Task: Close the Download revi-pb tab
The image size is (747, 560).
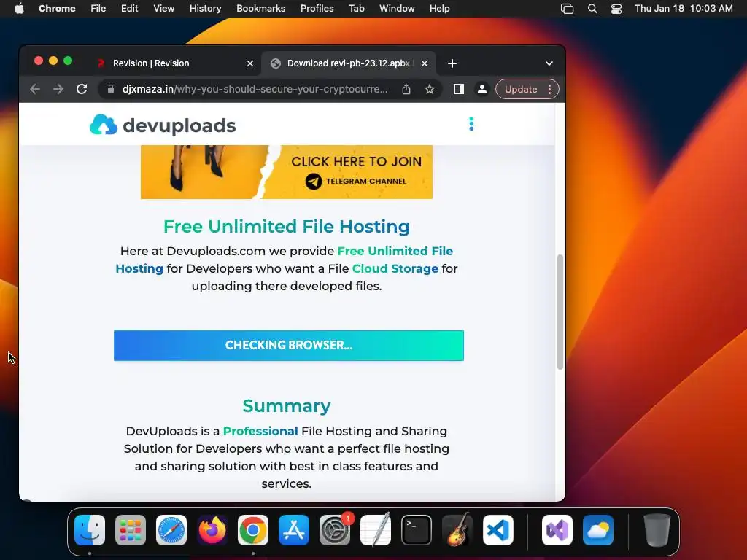Action: coord(425,63)
